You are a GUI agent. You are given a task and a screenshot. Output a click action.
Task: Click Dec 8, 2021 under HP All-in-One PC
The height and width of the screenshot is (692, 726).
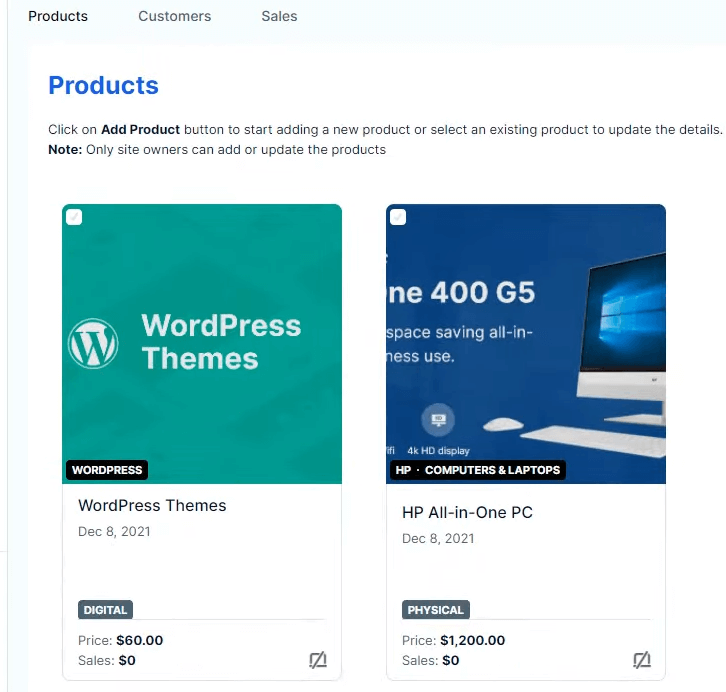(438, 538)
